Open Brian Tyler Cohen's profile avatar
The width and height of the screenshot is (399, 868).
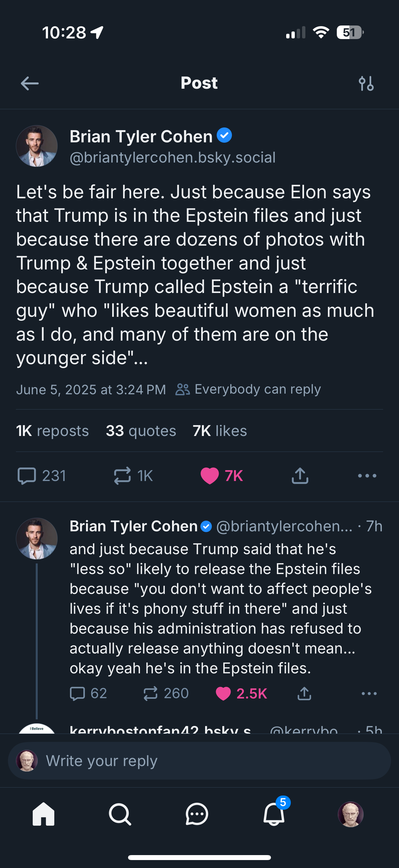pyautogui.click(x=37, y=146)
